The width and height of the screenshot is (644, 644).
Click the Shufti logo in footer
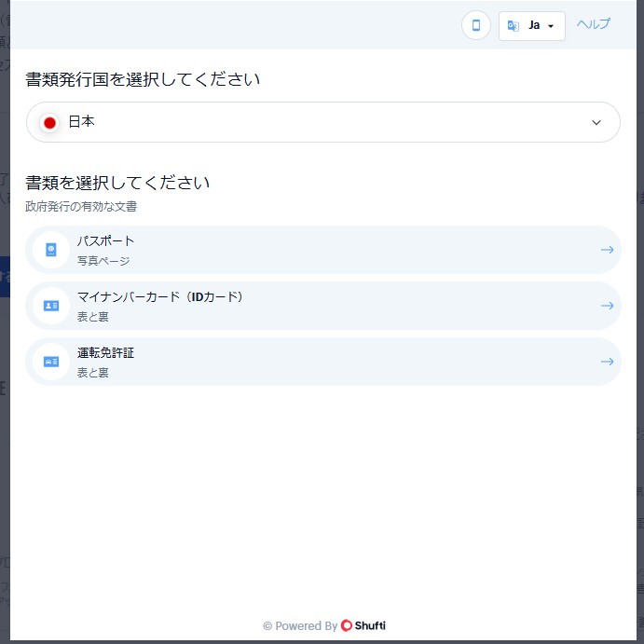(363, 625)
